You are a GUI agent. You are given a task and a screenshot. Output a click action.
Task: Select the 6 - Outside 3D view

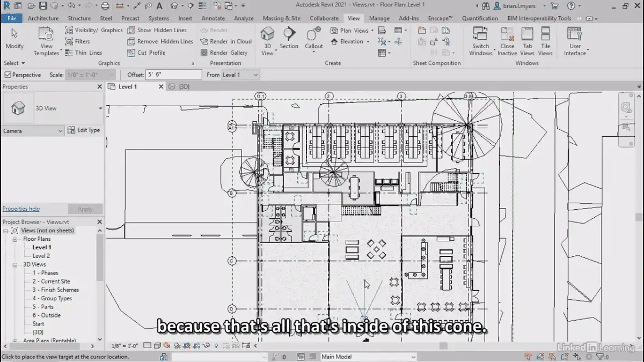[46, 315]
